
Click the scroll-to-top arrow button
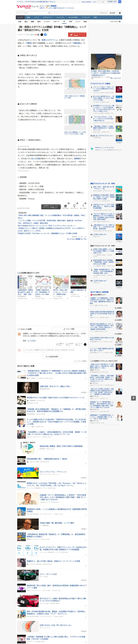(x=133, y=398)
